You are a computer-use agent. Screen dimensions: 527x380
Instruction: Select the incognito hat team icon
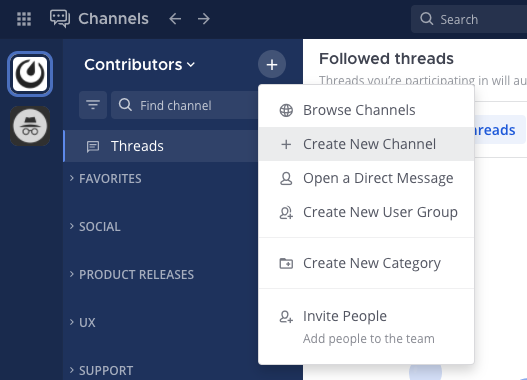click(30, 126)
